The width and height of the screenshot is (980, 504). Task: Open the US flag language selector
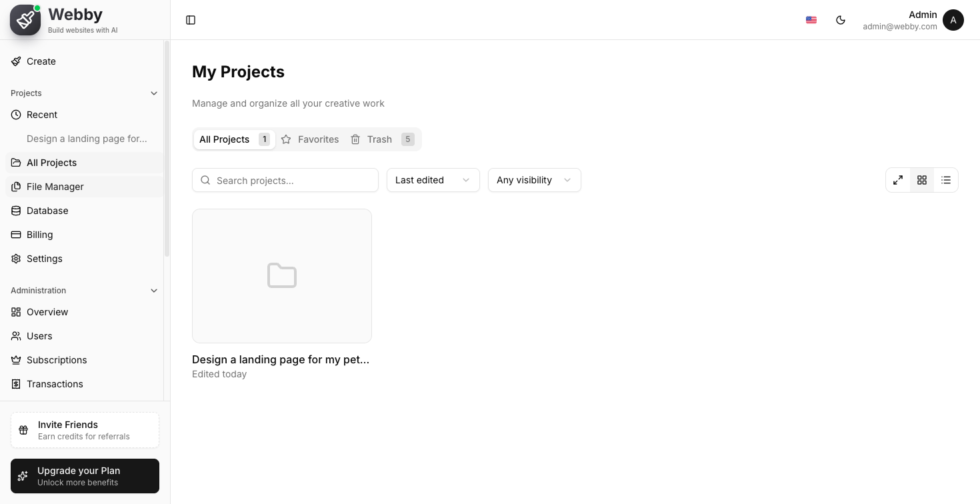(x=811, y=20)
